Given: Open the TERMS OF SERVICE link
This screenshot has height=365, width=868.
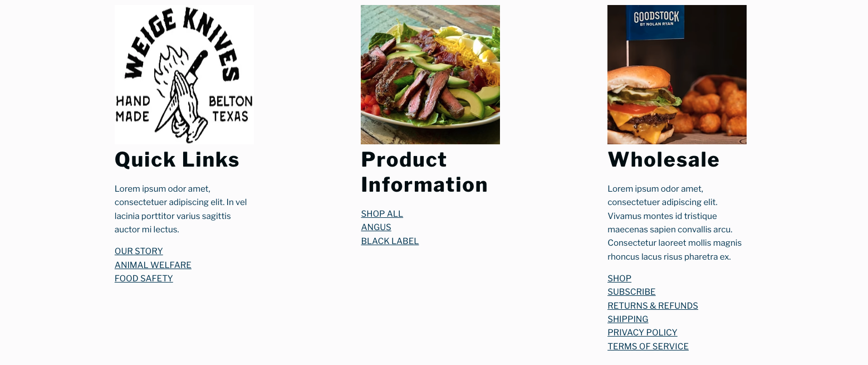Looking at the screenshot, I should click(x=648, y=347).
